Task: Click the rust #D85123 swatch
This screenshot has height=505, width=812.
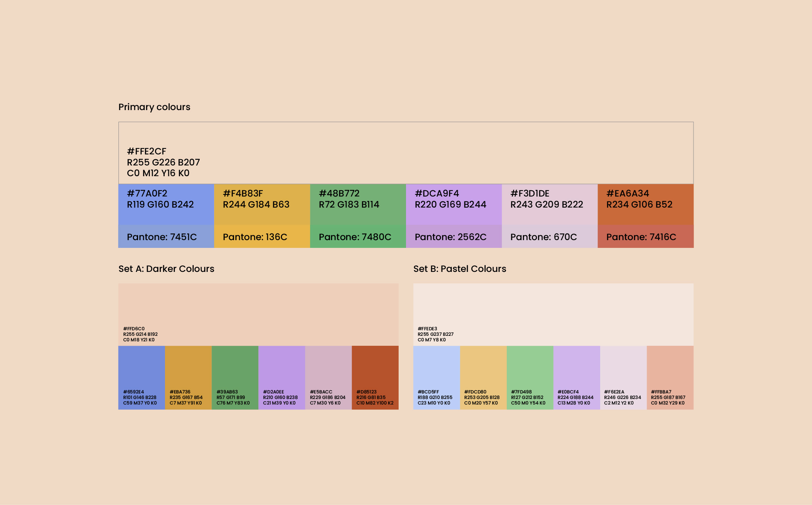Action: coord(375,369)
